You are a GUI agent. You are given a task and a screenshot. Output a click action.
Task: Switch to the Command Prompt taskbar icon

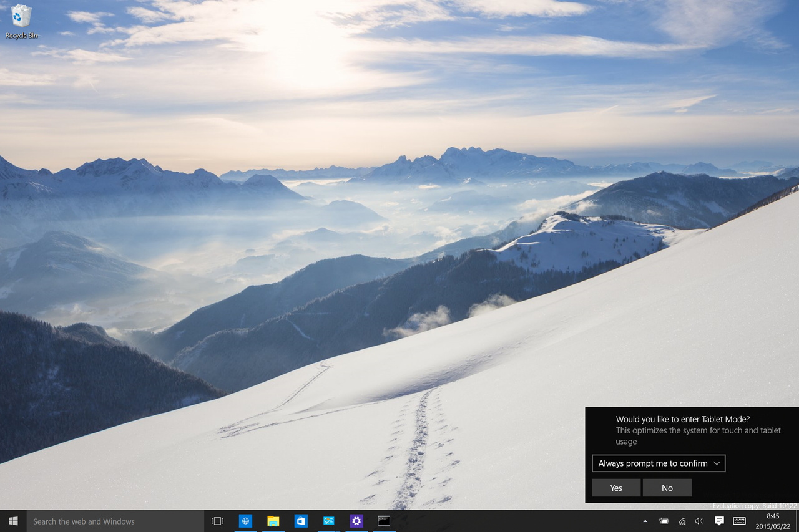pyautogui.click(x=384, y=521)
